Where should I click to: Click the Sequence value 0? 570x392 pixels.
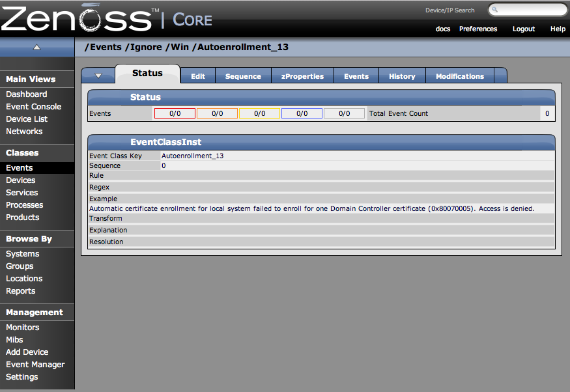[x=164, y=165]
